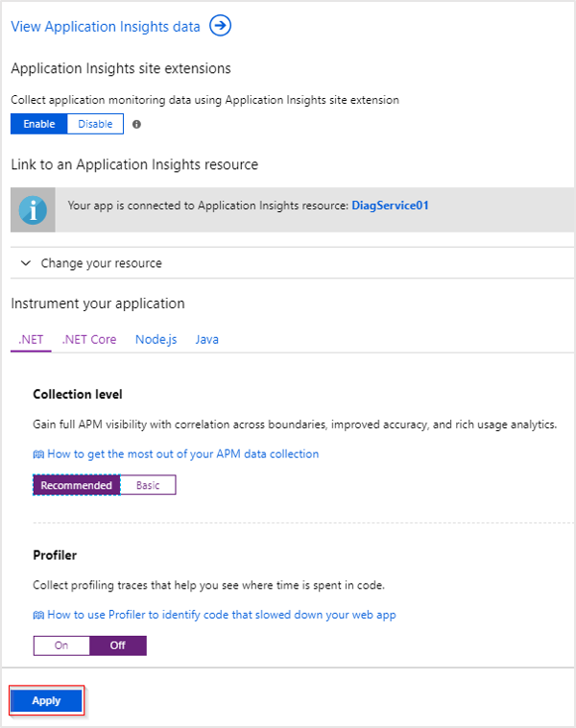This screenshot has height=728, width=576.
Task: Switch to the .NET Core tab
Action: click(89, 339)
